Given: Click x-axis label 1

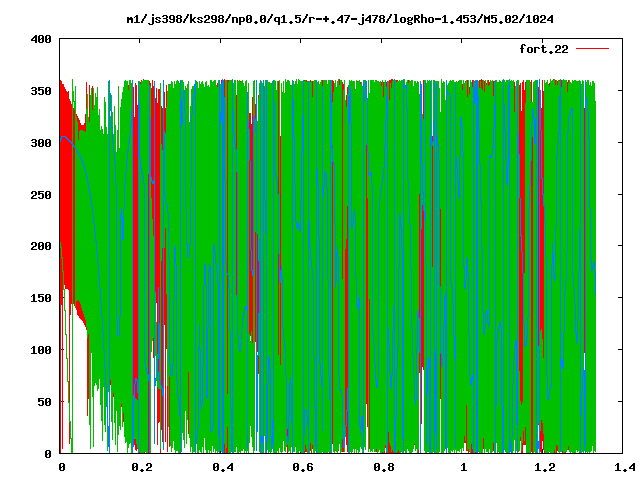Looking at the screenshot, I should [464, 467].
